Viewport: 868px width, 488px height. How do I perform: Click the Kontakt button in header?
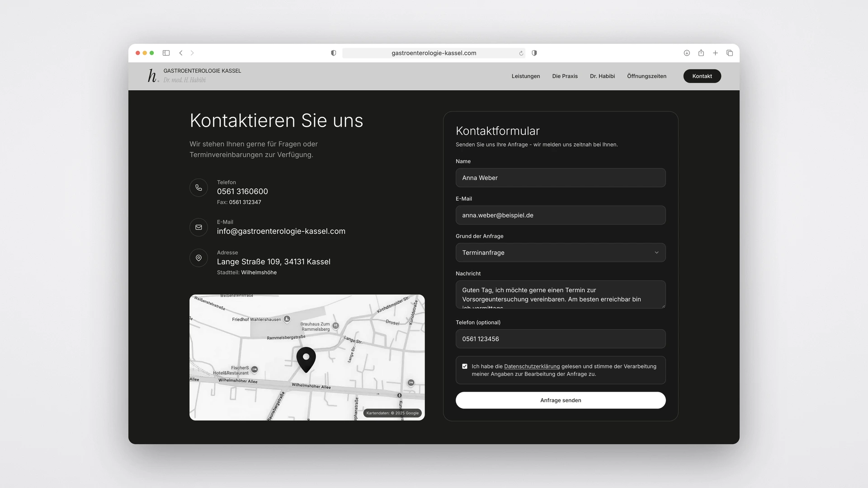pyautogui.click(x=702, y=76)
